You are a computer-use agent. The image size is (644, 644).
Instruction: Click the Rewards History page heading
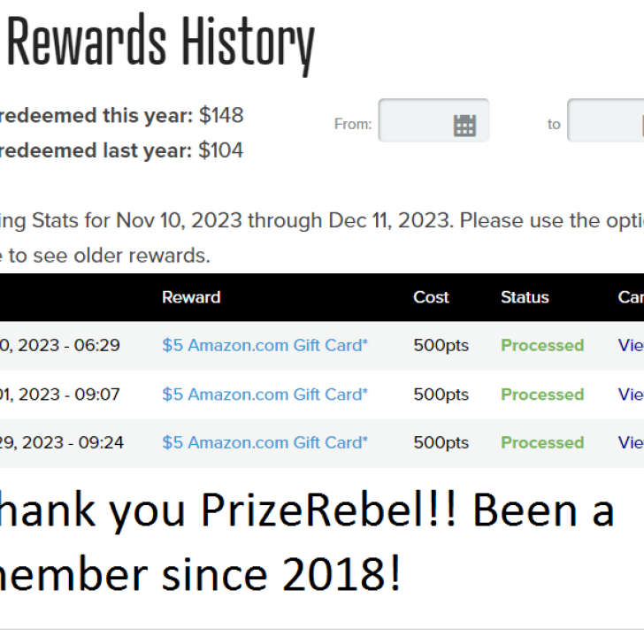click(159, 44)
